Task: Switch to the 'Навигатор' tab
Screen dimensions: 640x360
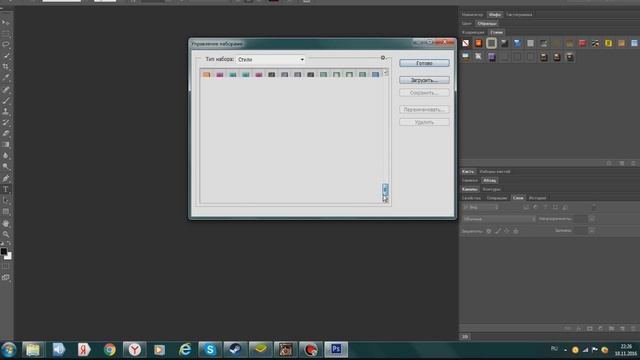Action: [472, 15]
